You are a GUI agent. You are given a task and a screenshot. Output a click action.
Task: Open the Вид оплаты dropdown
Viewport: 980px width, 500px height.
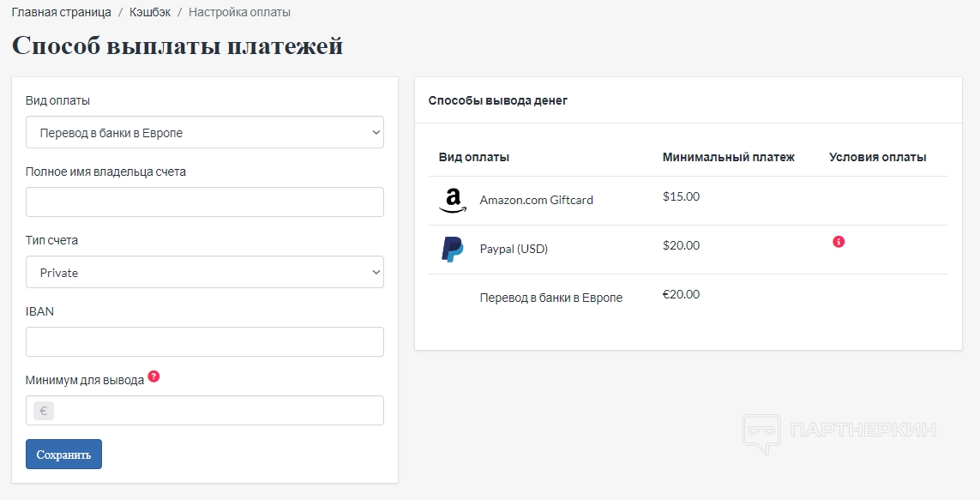[205, 133]
